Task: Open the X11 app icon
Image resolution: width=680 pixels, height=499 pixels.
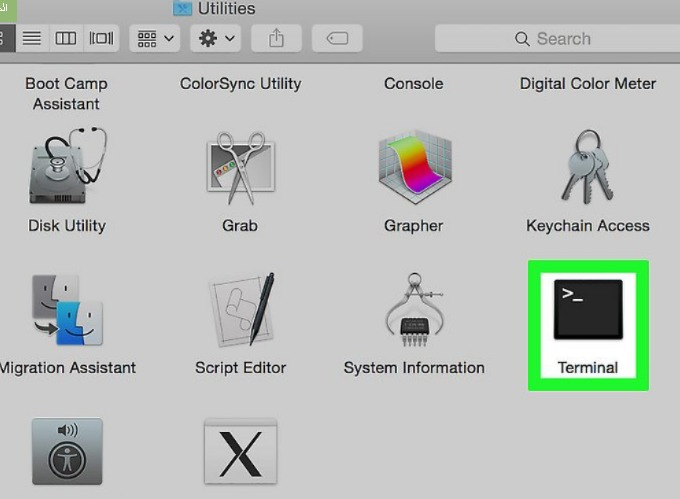Action: click(241, 451)
